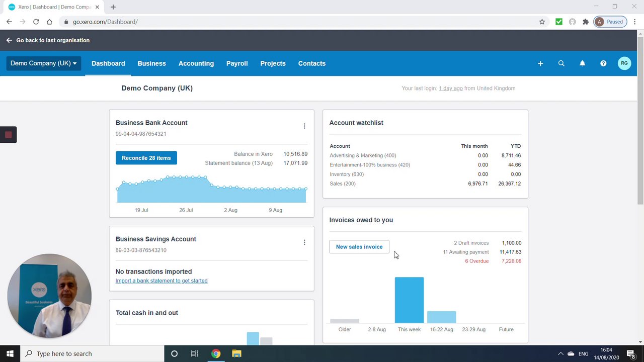Click the Account watchlist heading

(356, 123)
